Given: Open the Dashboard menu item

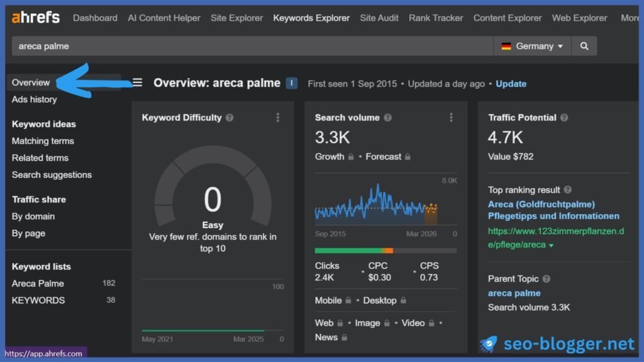Looking at the screenshot, I should (95, 18).
